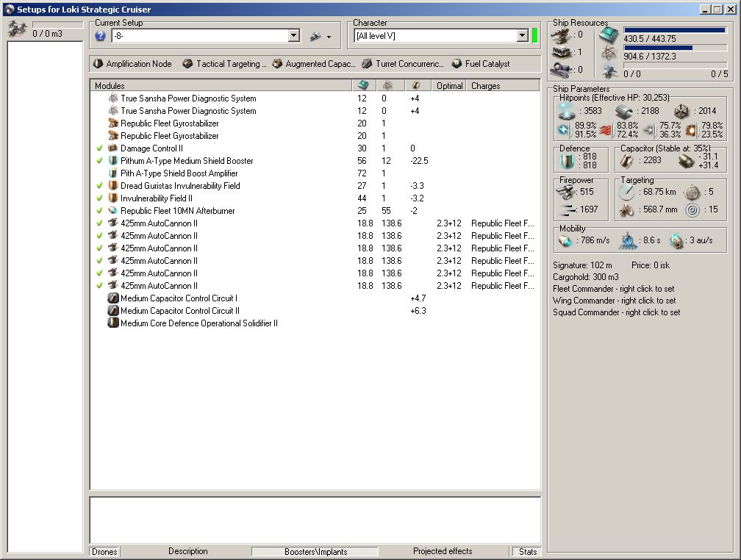
Task: Open the Projected effects tab
Action: (443, 551)
